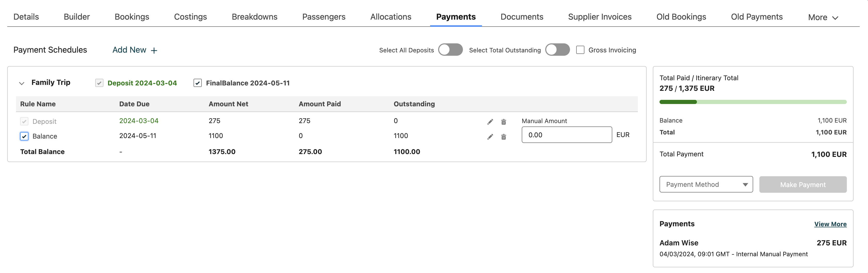Click the plus icon beside Add New
This screenshot has height=273, width=868.
pos(154,51)
